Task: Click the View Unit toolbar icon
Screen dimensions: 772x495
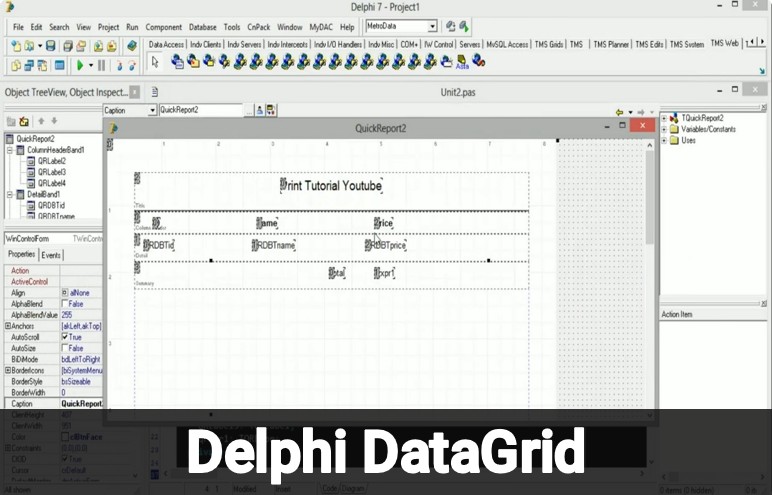Action: (16, 65)
